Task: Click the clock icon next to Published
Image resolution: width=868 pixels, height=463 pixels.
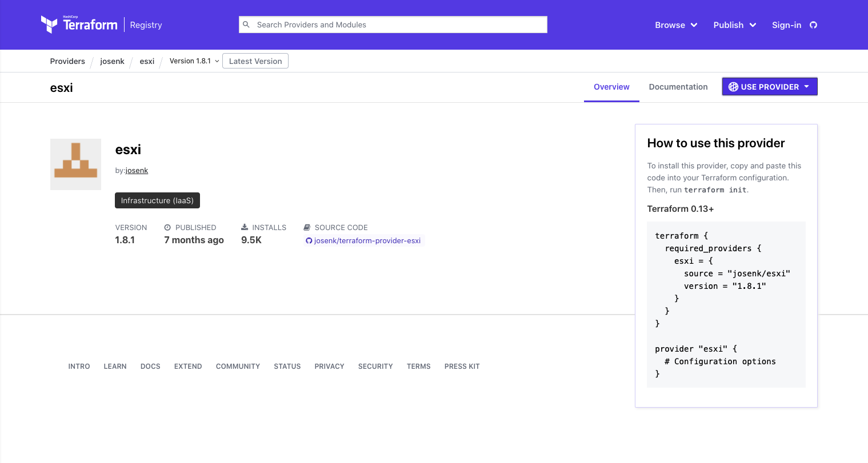Action: 167,227
